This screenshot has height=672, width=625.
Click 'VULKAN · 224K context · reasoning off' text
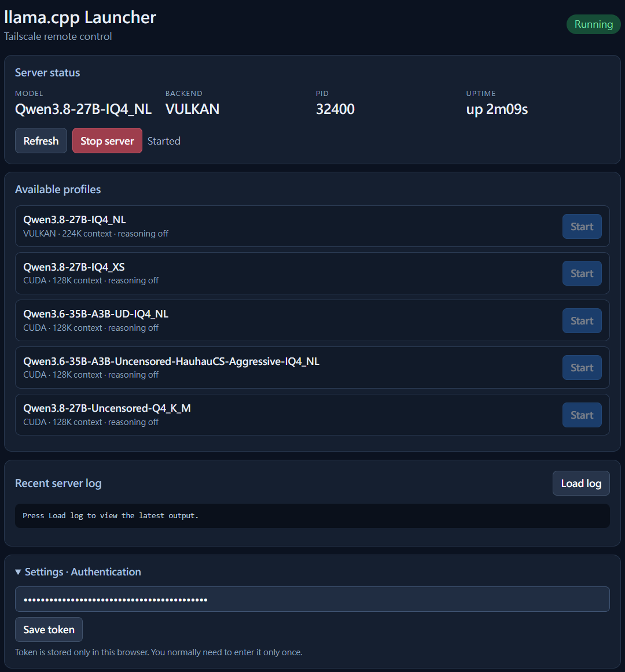(x=95, y=234)
